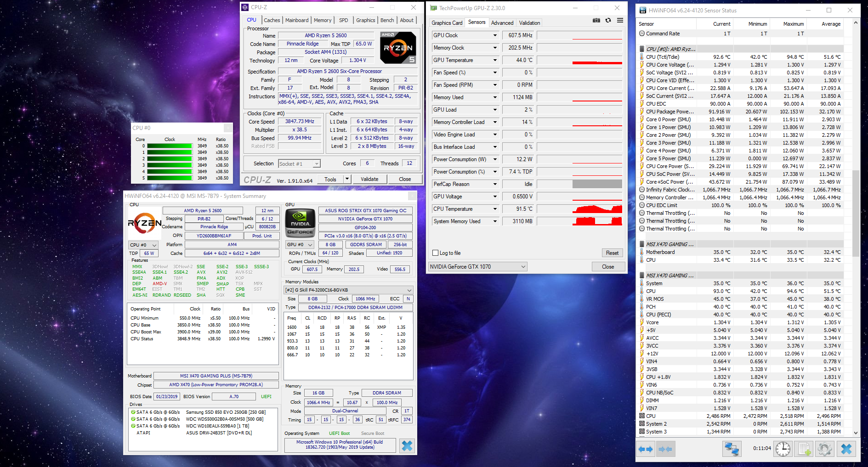868x467 pixels.
Task: Enable the Log to file checkbox
Action: click(x=435, y=253)
